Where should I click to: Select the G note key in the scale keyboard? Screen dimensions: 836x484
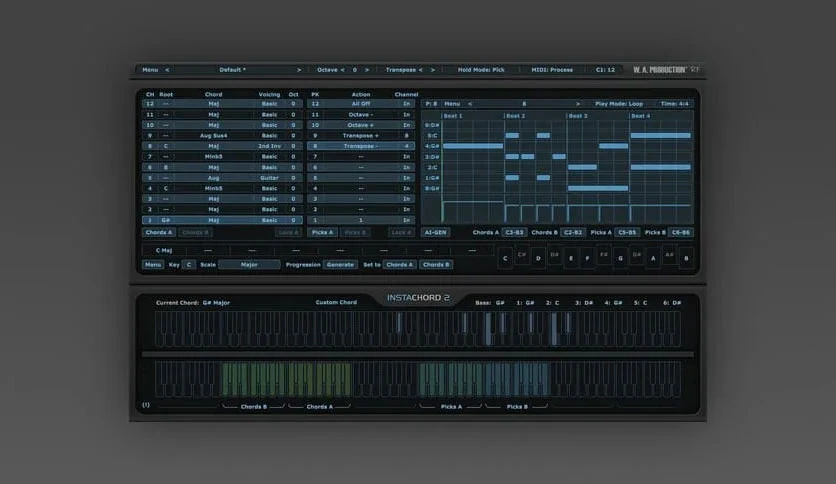[x=621, y=258]
